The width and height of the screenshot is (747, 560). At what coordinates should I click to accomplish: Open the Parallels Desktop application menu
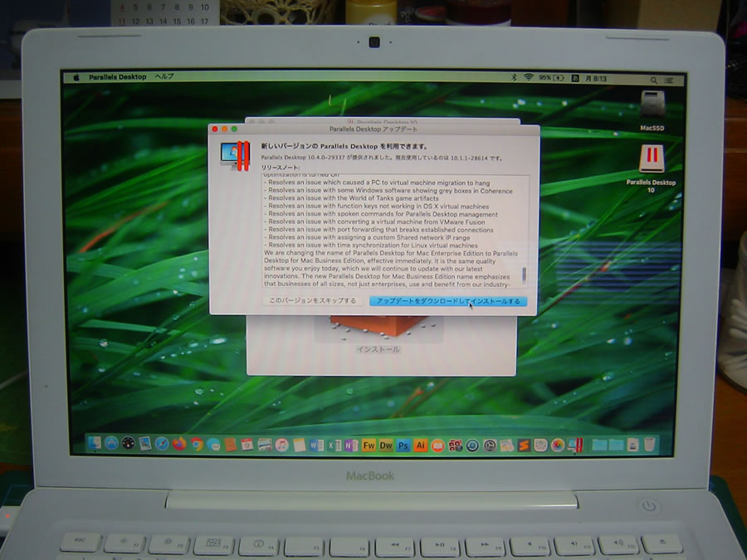[117, 76]
